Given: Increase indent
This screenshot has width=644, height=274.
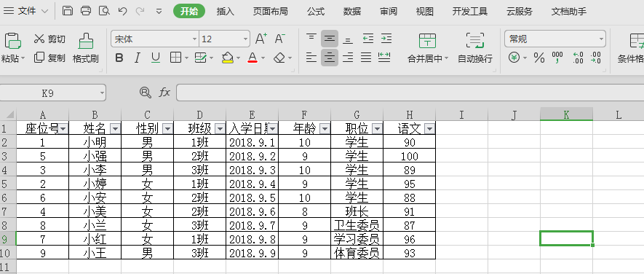Looking at the screenshot, I should click(x=386, y=39).
